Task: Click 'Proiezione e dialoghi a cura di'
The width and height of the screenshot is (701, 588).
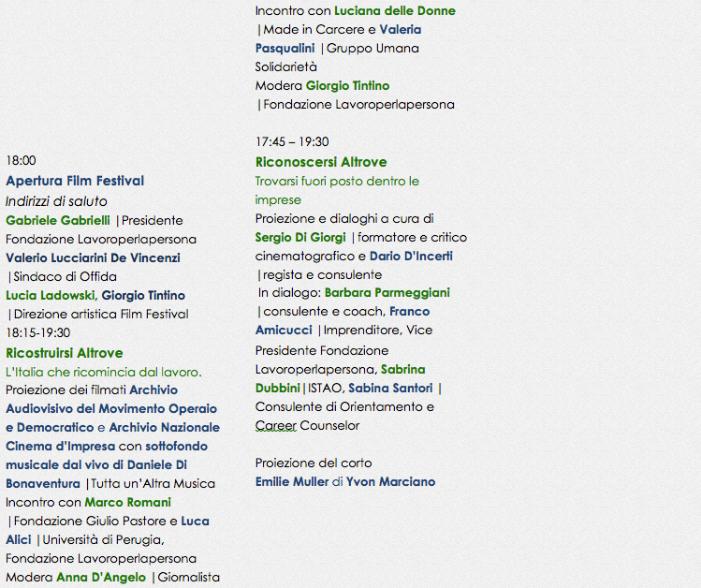Action: tap(344, 219)
